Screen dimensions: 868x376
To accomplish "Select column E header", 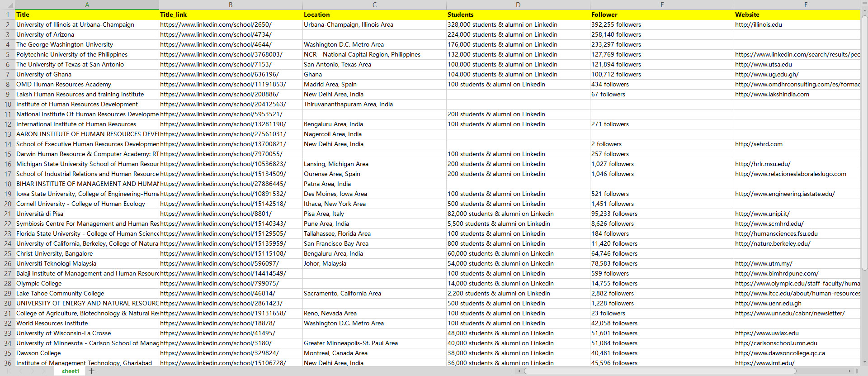I will [x=662, y=5].
